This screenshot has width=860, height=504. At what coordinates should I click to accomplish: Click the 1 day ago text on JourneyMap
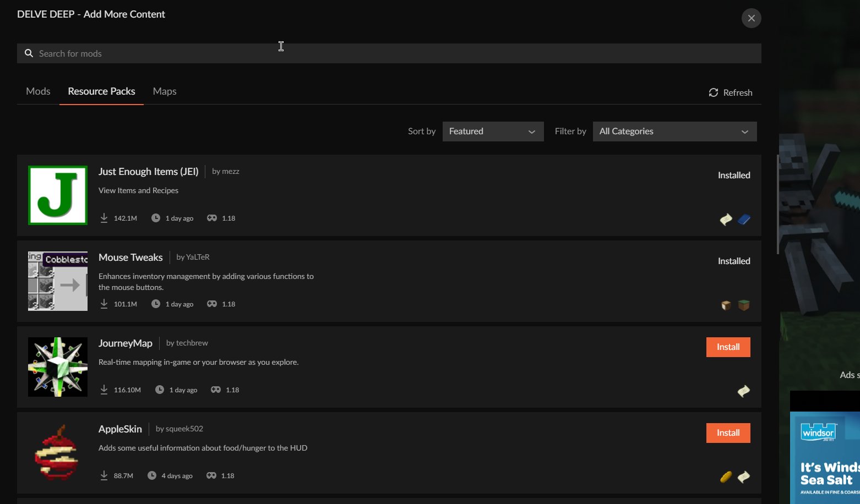(183, 390)
